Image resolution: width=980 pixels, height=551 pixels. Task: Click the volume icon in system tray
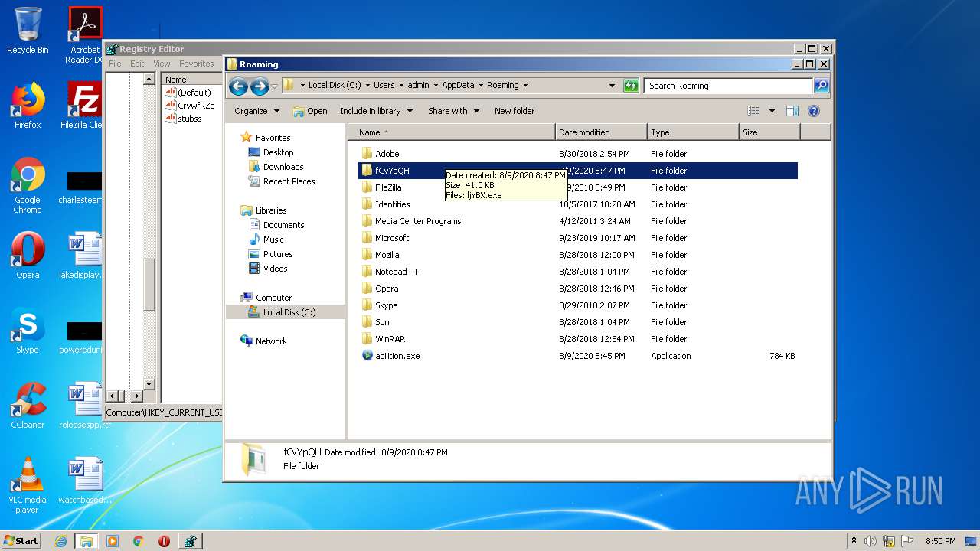tap(871, 541)
